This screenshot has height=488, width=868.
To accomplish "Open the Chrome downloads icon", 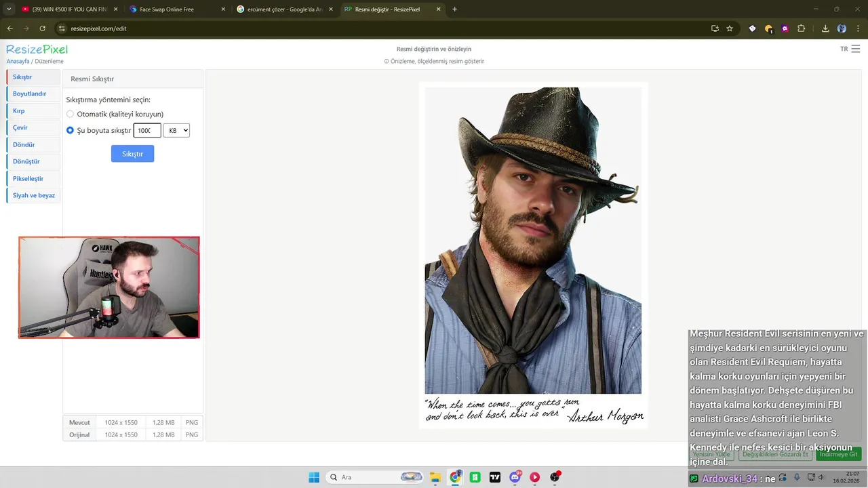I will pos(825,28).
